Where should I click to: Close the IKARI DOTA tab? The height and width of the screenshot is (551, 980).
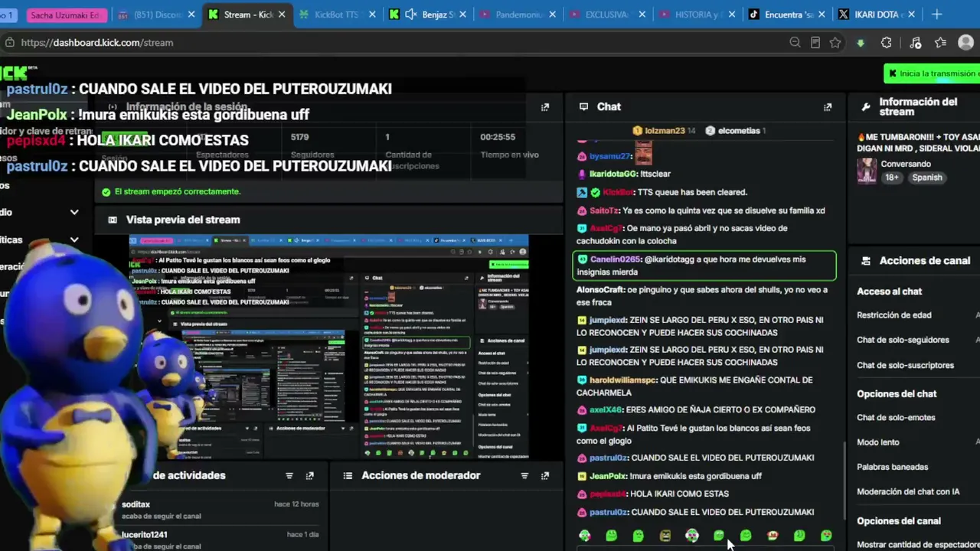click(913, 15)
